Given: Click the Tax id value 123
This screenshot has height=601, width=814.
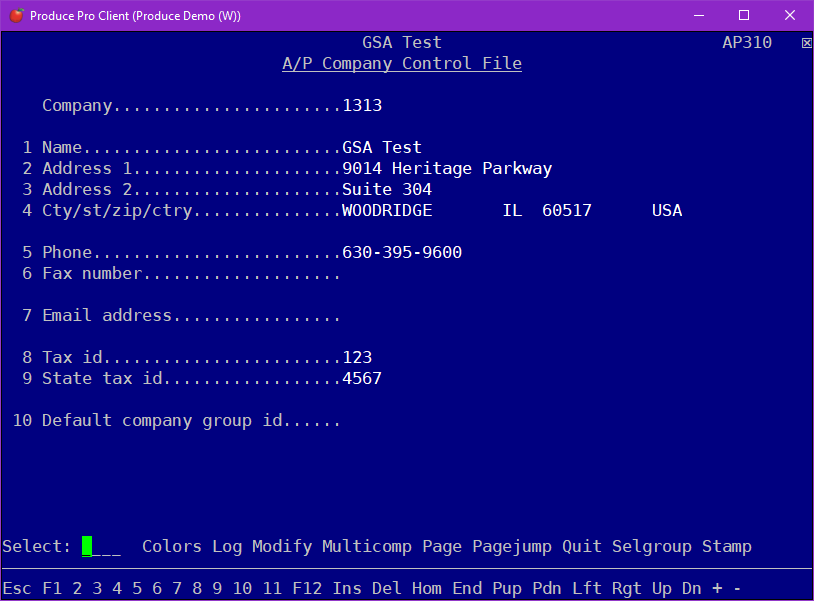Looking at the screenshot, I should pos(357,358).
